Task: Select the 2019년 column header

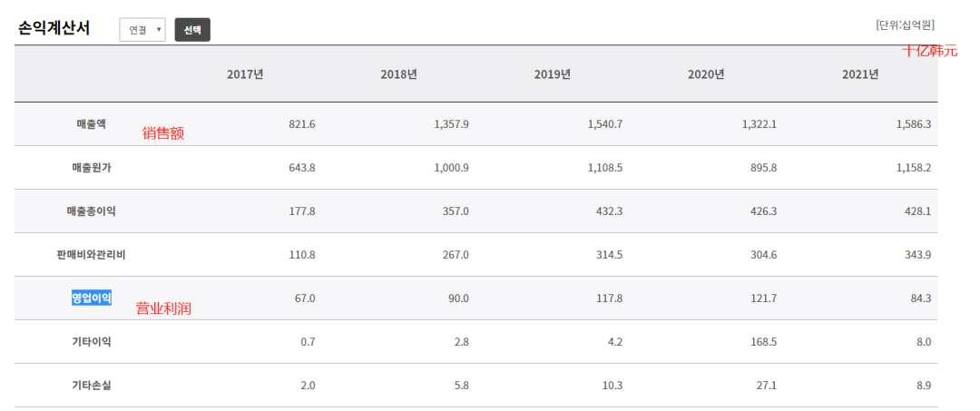Action: (x=553, y=74)
